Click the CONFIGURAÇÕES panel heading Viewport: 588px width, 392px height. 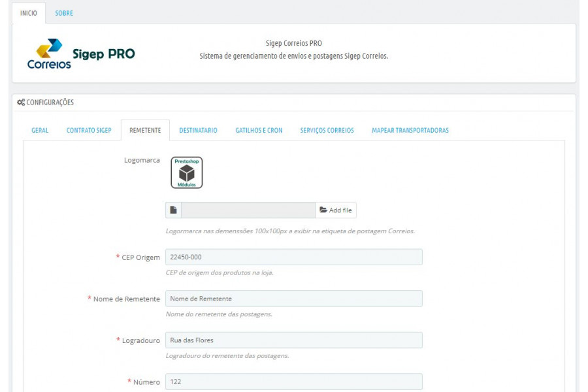pos(50,103)
